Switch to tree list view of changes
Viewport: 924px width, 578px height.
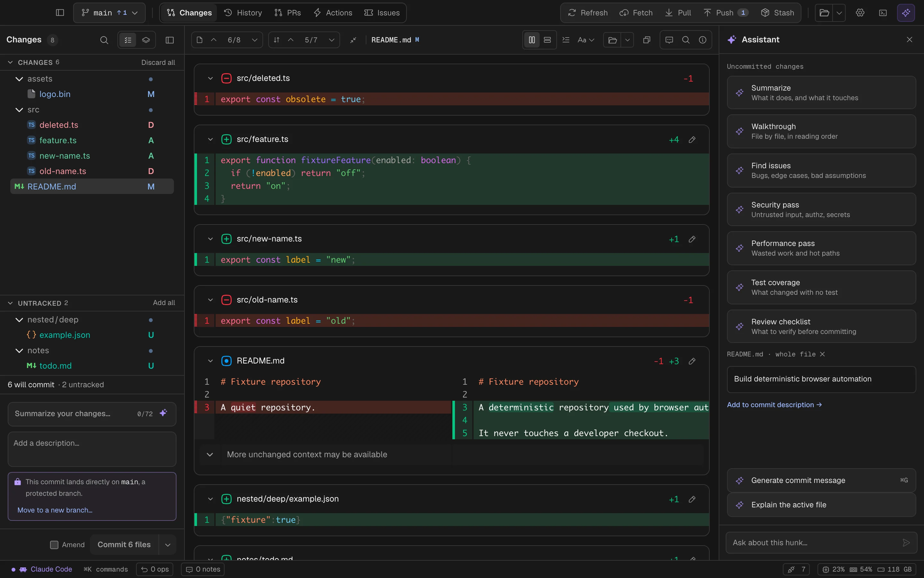(x=128, y=40)
